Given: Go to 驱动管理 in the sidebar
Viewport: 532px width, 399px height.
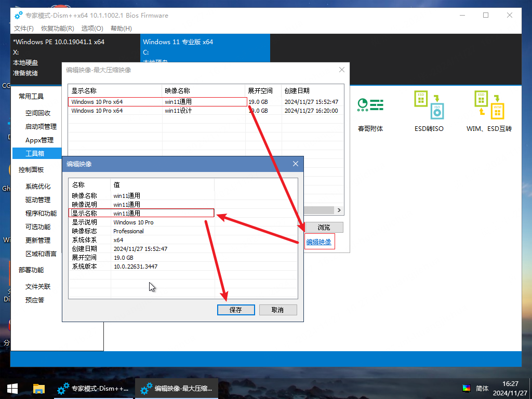Looking at the screenshot, I should click(37, 200).
